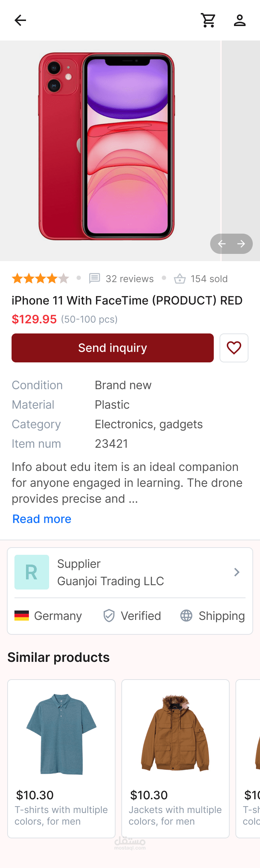Image resolution: width=260 pixels, height=868 pixels.
Task: Click the Shipping globe icon
Action: (186, 616)
